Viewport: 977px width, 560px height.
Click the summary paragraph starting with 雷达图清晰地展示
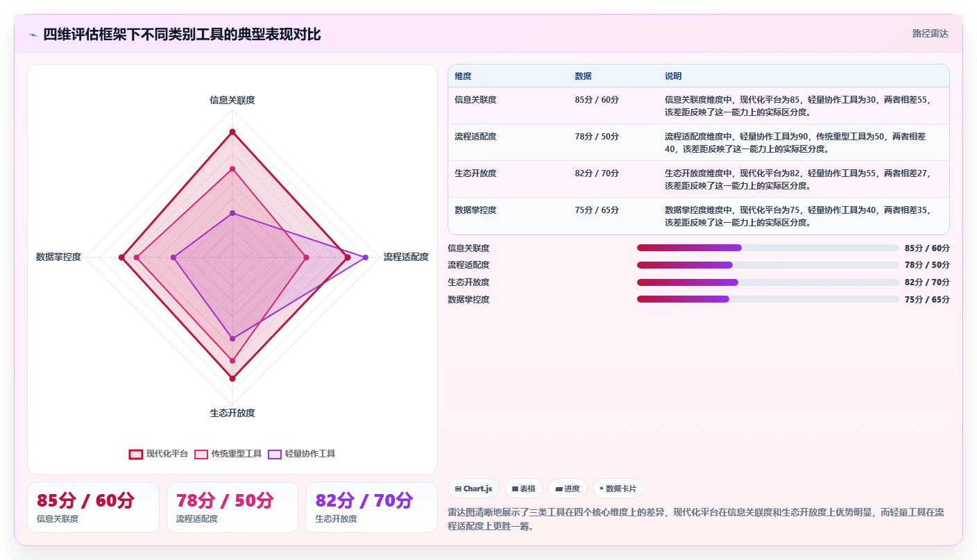[696, 519]
